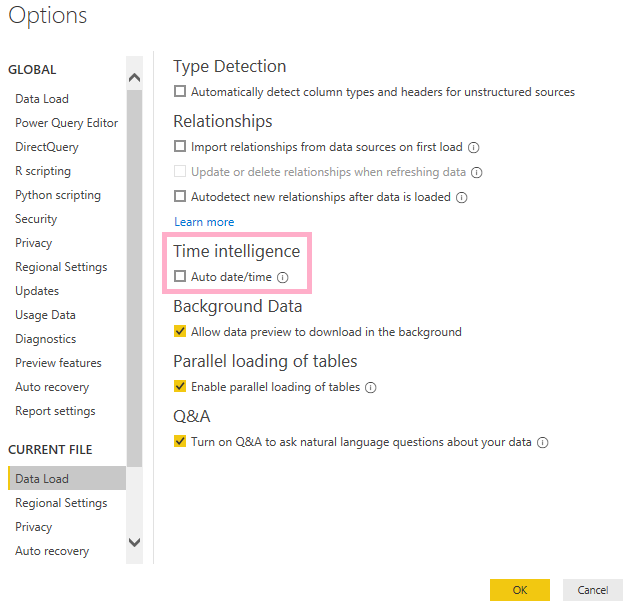Confirm options with OK button

[x=520, y=590]
